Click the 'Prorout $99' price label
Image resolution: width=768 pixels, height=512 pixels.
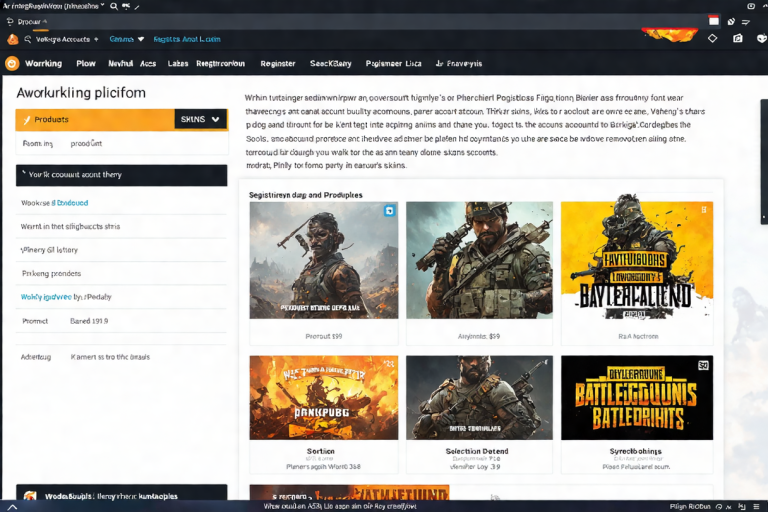[x=324, y=337]
